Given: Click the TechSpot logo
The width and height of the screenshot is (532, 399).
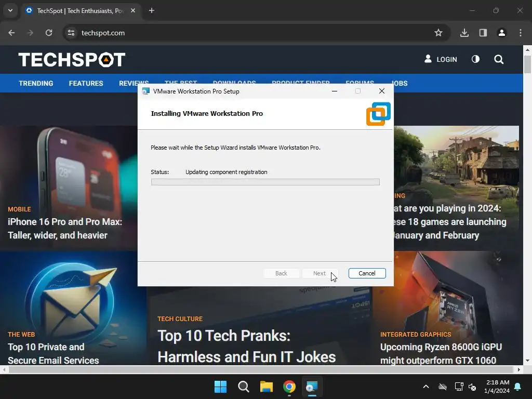Looking at the screenshot, I should click(x=72, y=60).
